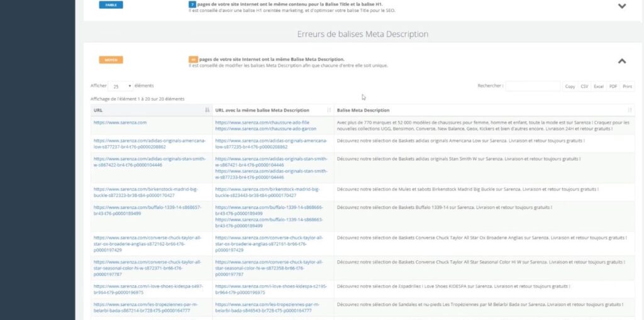Click the Copy export button
The height and width of the screenshot is (320, 644).
tap(570, 87)
